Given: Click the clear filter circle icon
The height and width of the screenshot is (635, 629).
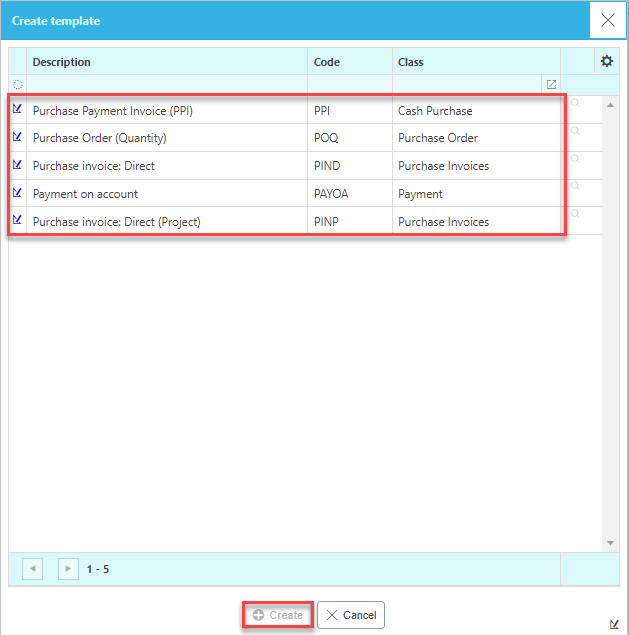Looking at the screenshot, I should [x=18, y=85].
